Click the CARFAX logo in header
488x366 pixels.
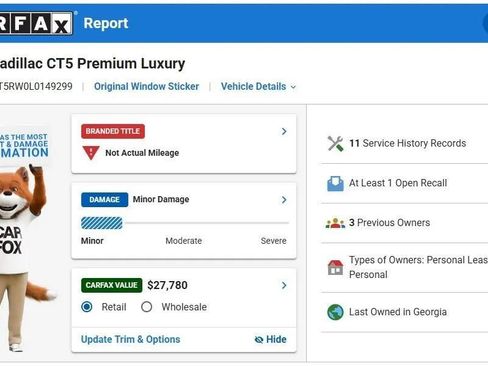tap(36, 23)
